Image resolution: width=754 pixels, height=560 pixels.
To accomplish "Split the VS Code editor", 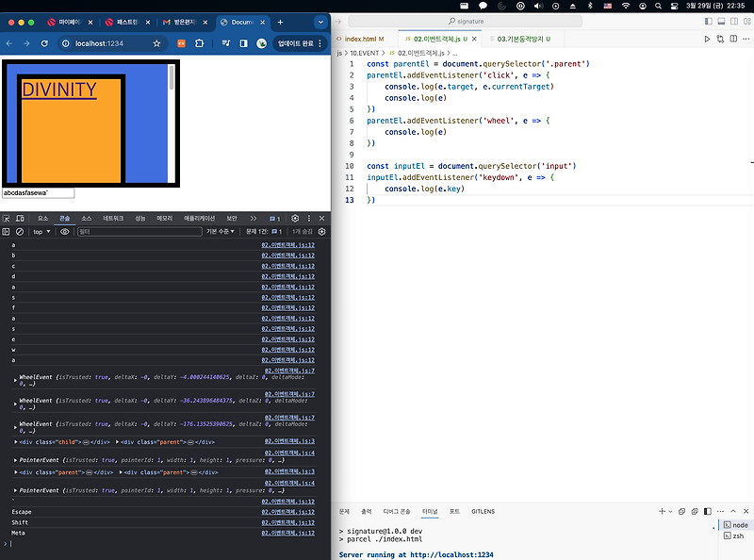I will click(x=733, y=39).
